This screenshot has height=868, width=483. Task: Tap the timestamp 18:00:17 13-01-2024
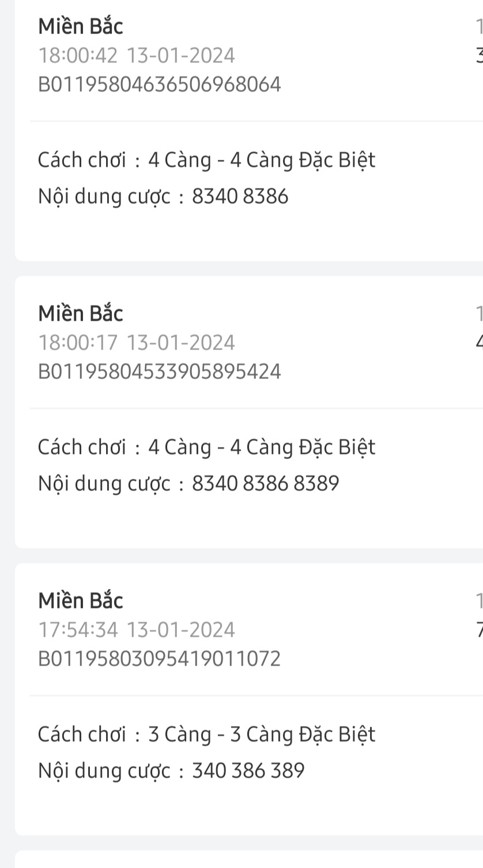pos(137,343)
